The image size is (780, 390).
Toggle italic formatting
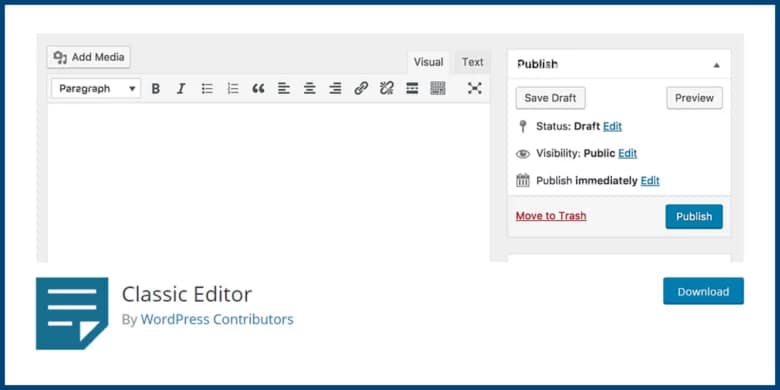(181, 89)
